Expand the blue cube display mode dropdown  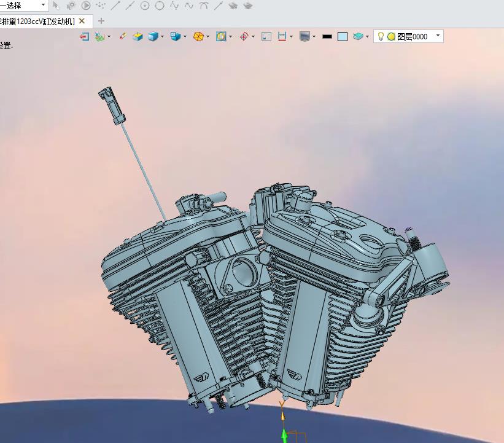pyautogui.click(x=162, y=37)
